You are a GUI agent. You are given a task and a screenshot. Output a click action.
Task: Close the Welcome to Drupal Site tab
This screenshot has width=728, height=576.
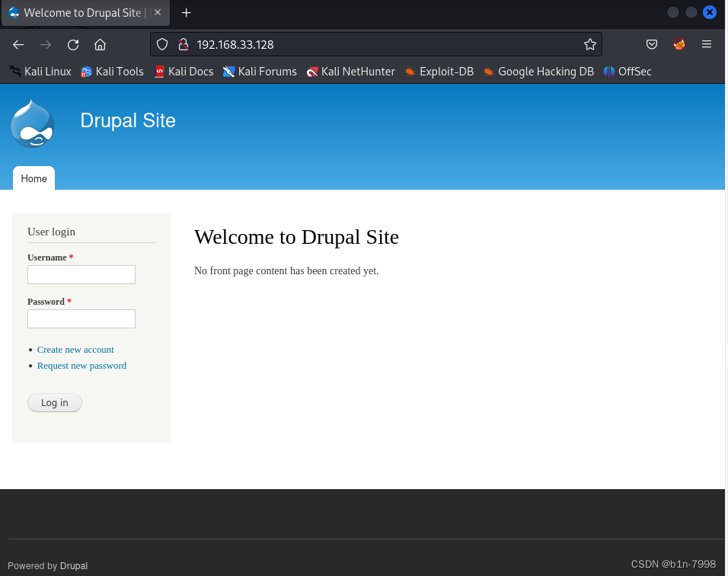(x=158, y=12)
